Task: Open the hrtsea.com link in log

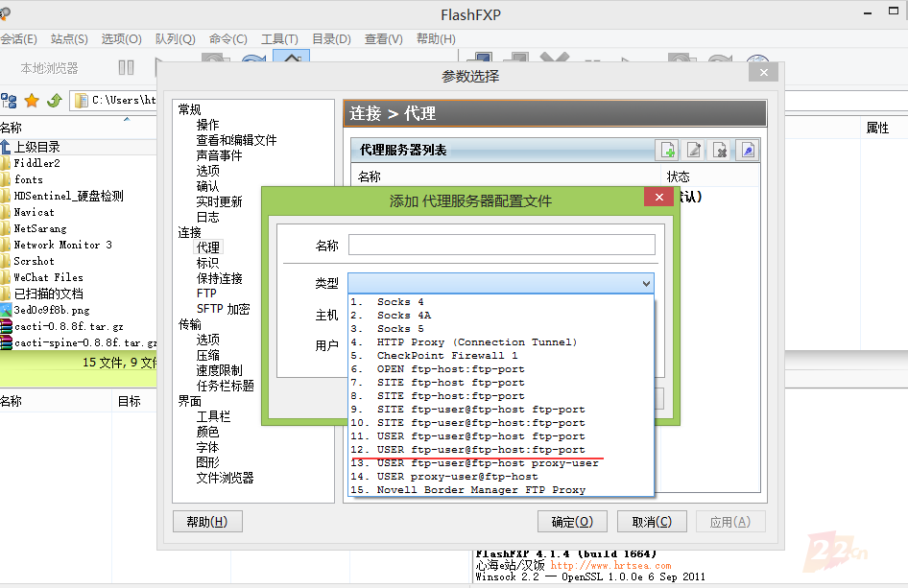Action: pos(610,565)
